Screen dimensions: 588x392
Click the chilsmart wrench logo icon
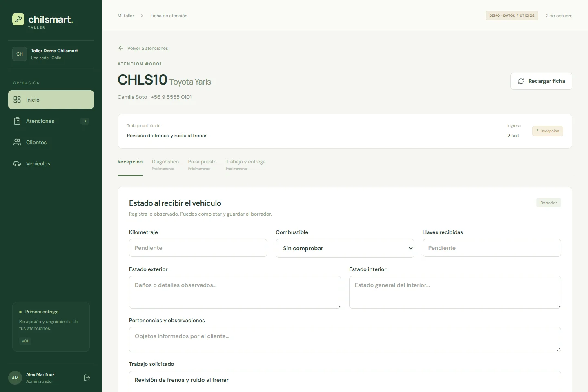click(18, 19)
